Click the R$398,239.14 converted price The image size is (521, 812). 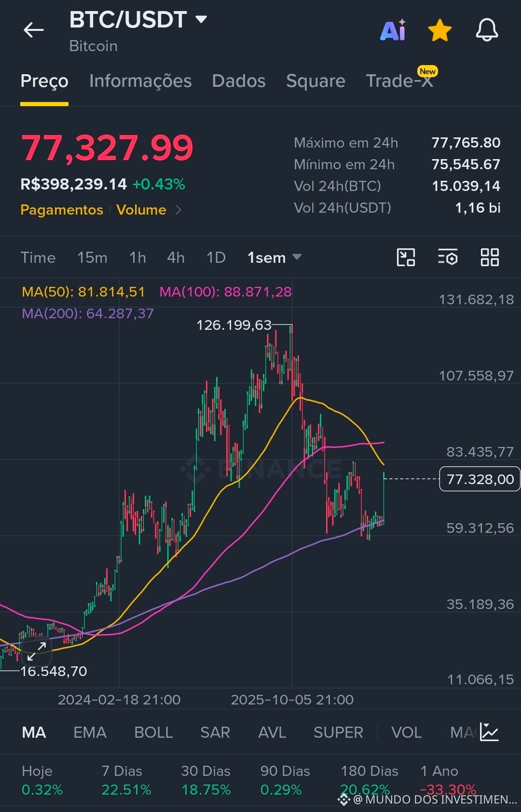(73, 184)
